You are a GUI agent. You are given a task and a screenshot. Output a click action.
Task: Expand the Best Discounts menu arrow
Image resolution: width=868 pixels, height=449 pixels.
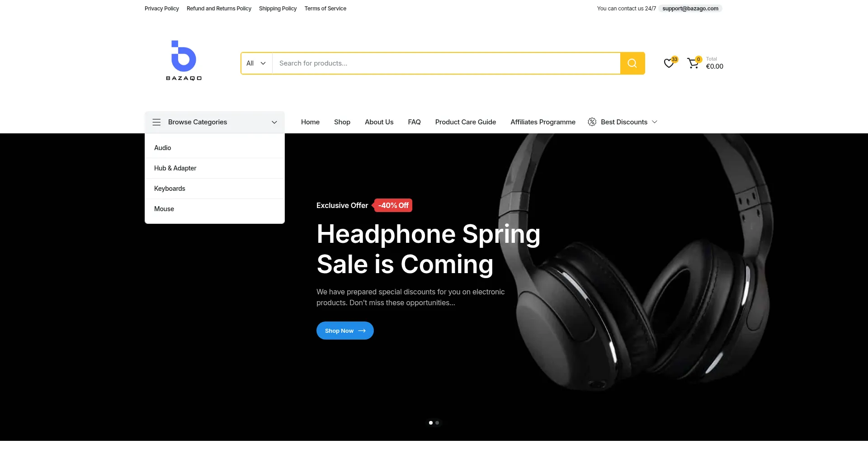[x=654, y=122]
